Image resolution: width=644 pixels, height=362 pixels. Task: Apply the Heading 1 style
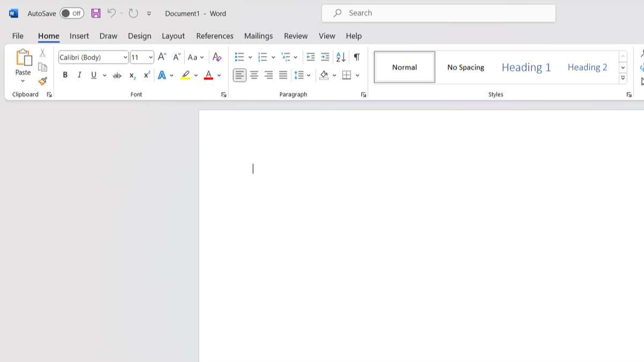(x=526, y=67)
